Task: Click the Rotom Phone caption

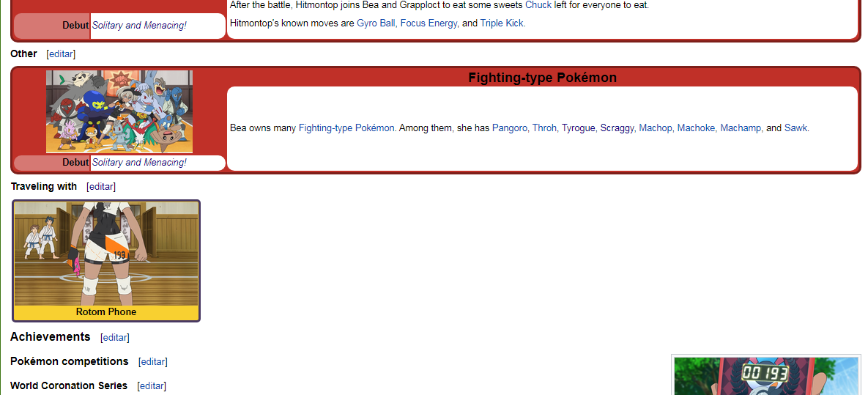Action: (106, 312)
